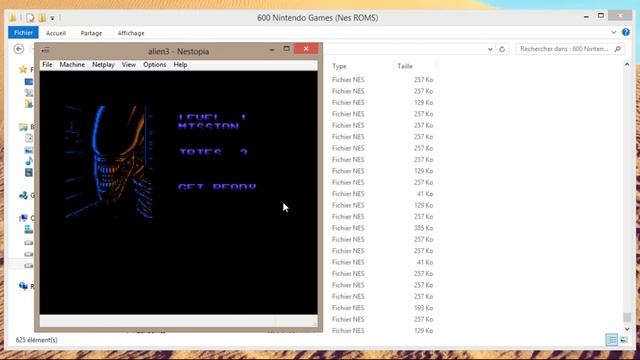Maximize the Nestopia window
Screen dimensions: 640x360
(x=287, y=49)
